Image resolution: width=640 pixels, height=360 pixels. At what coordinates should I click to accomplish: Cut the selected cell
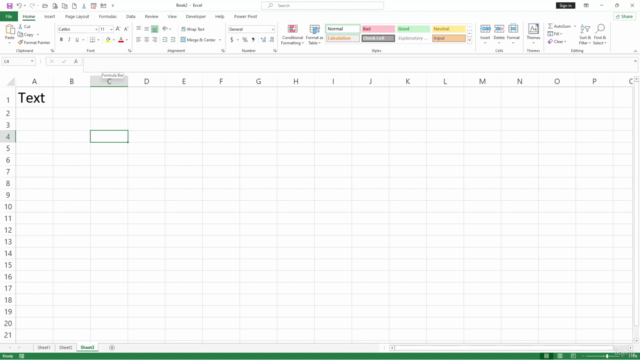24,27
